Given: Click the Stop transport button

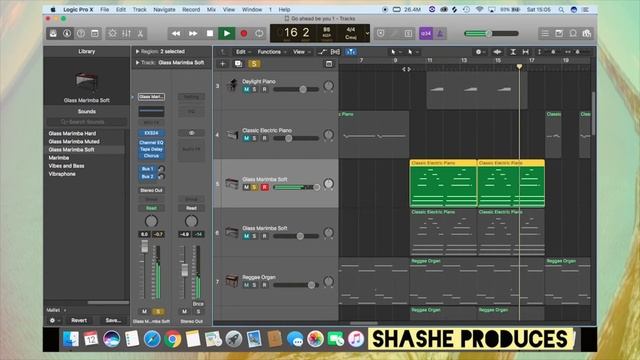Looking at the screenshot, I should (210, 33).
